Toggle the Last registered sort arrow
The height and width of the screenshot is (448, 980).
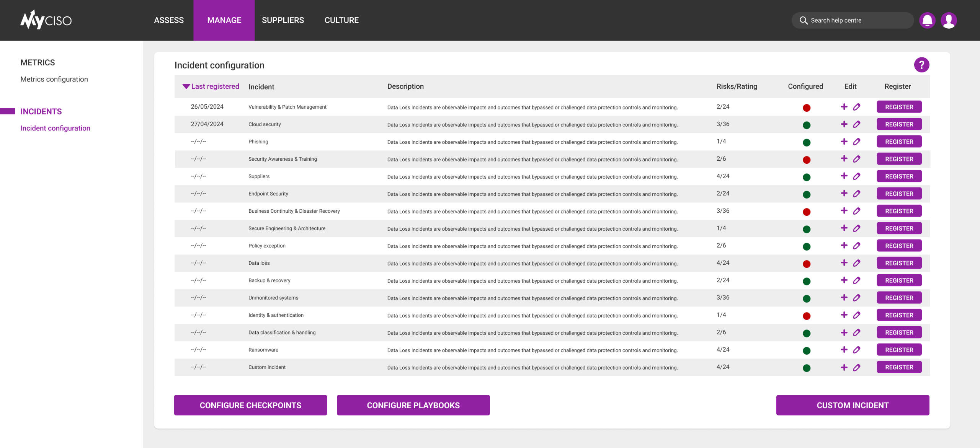coord(186,86)
